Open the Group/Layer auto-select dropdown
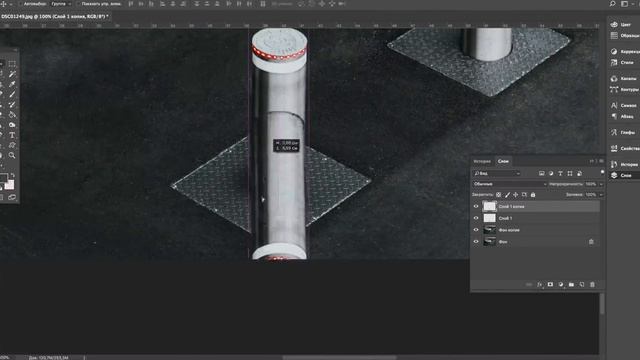The height and width of the screenshot is (360, 640). pyautogui.click(x=60, y=4)
